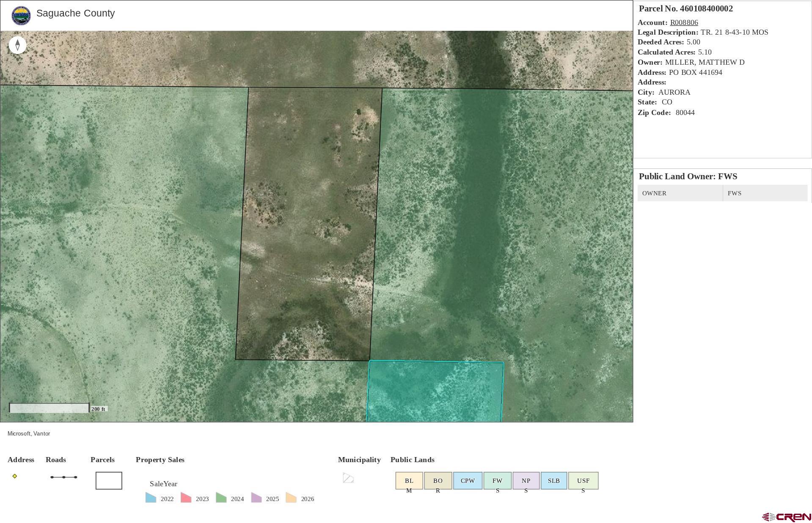Select the 2022 sale year swatch

pyautogui.click(x=151, y=498)
